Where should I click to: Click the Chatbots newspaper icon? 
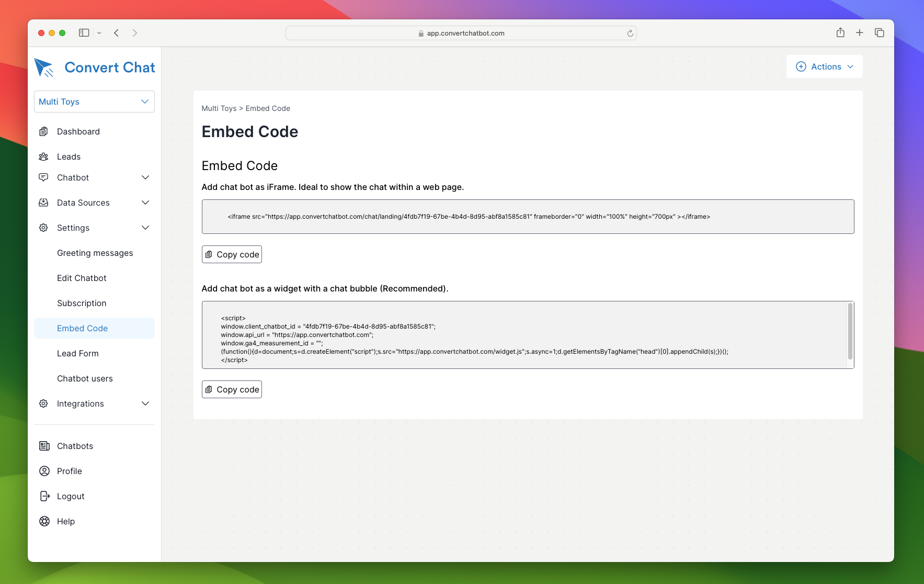tap(44, 446)
